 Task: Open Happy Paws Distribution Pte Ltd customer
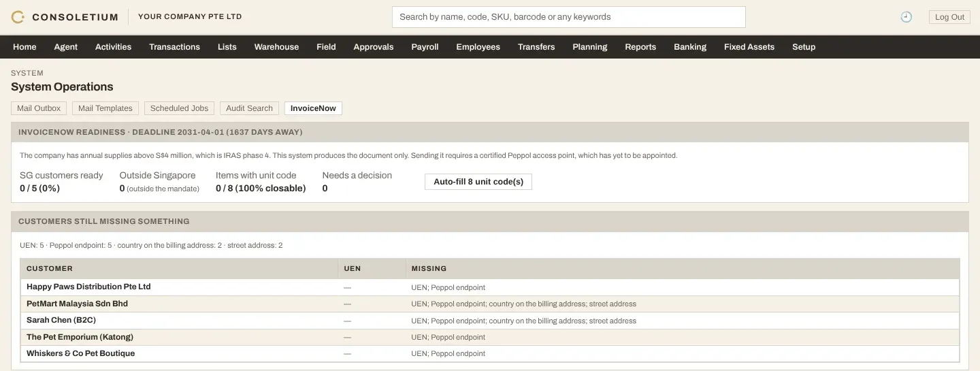point(88,287)
